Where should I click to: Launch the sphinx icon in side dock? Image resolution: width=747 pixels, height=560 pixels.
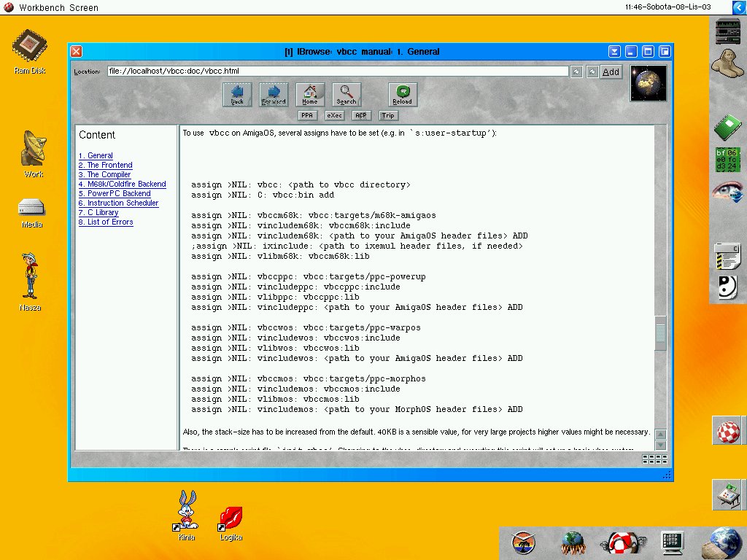coord(727,63)
